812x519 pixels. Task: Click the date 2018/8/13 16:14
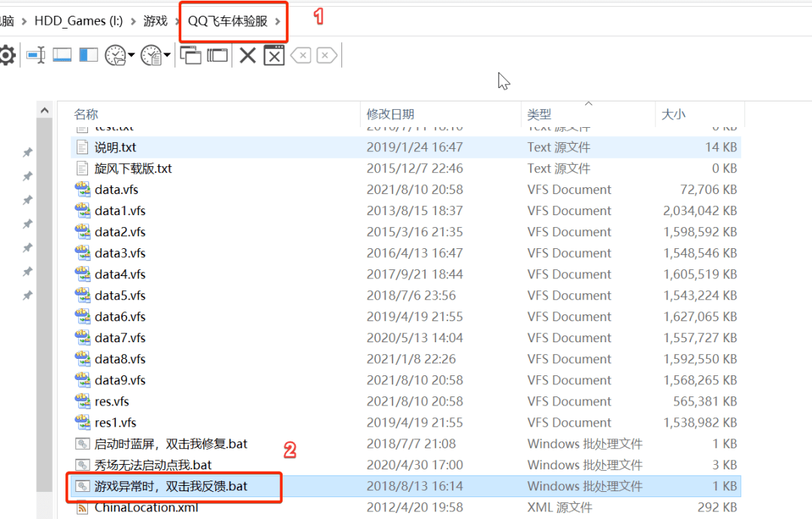415,487
